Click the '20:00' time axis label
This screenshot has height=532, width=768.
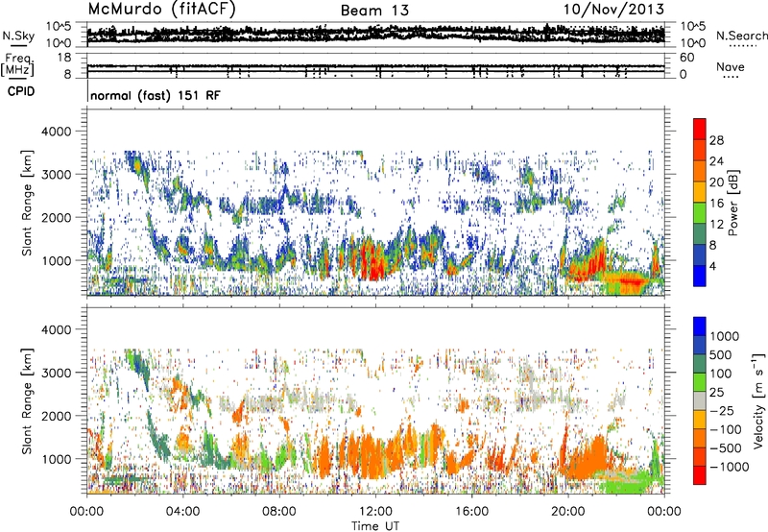click(567, 512)
